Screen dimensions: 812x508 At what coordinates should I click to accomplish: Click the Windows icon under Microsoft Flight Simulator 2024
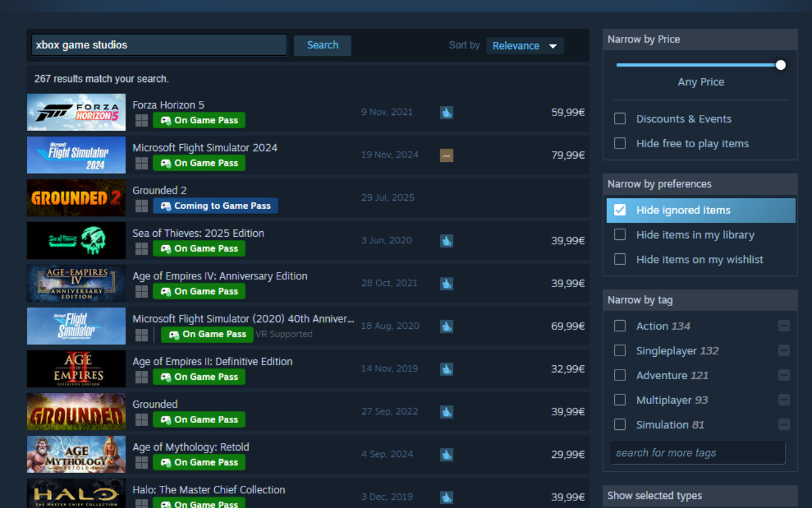141,163
